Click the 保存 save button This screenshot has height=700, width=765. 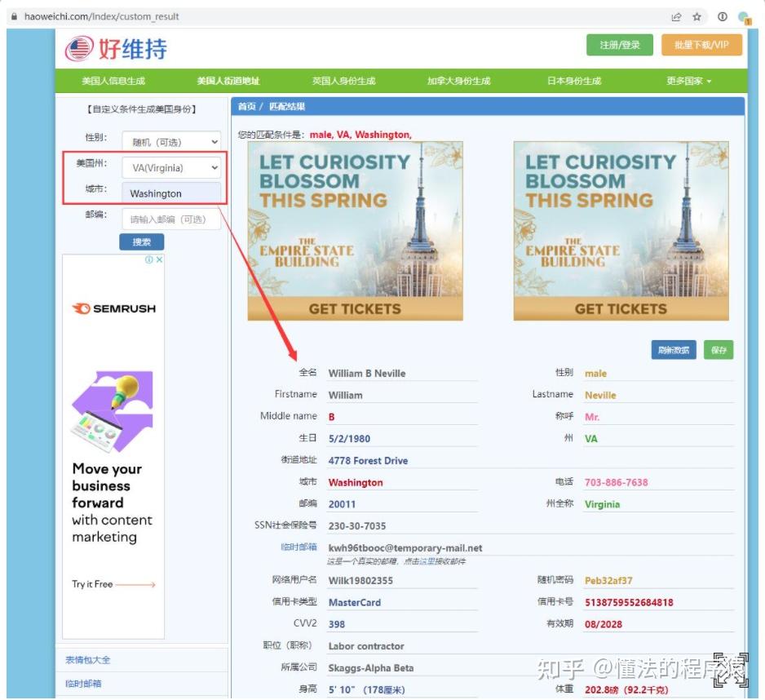718,349
